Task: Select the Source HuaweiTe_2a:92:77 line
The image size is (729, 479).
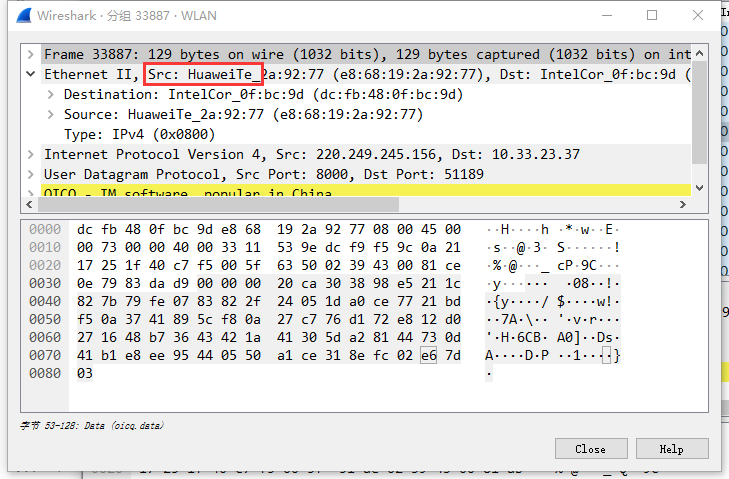Action: coord(243,114)
